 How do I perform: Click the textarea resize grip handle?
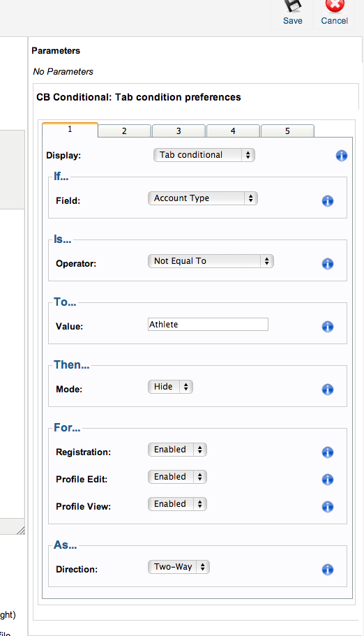point(21,530)
